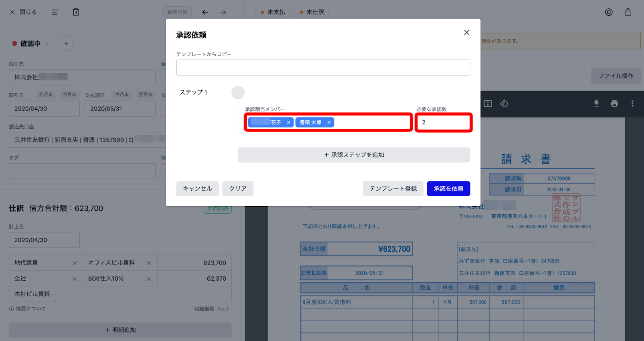Remove 書類 太郎 from approval members
The image size is (644, 341).
coord(329,123)
